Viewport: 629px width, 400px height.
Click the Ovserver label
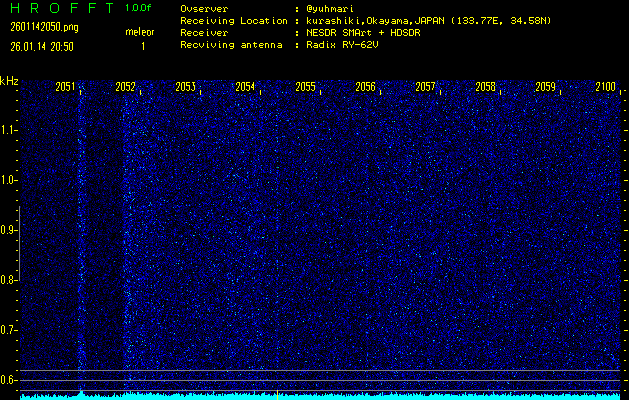204,8
